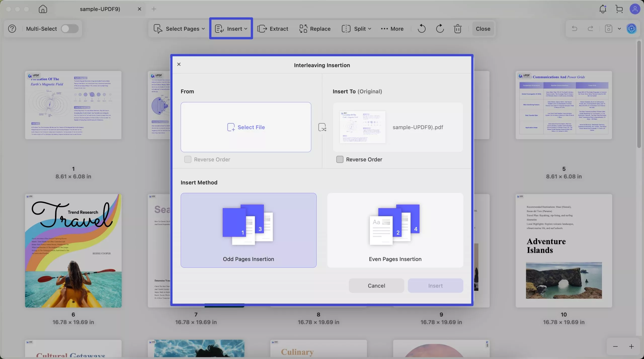Viewport: 644px width, 359px height.
Task: Choose Even Pages Insertion method
Action: pyautogui.click(x=395, y=230)
